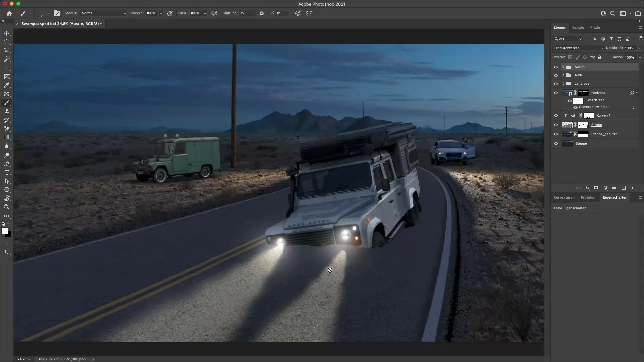This screenshot has height=362, width=644.
Task: Click the Kurven 1 layer mask thumbnail
Action: [589, 115]
